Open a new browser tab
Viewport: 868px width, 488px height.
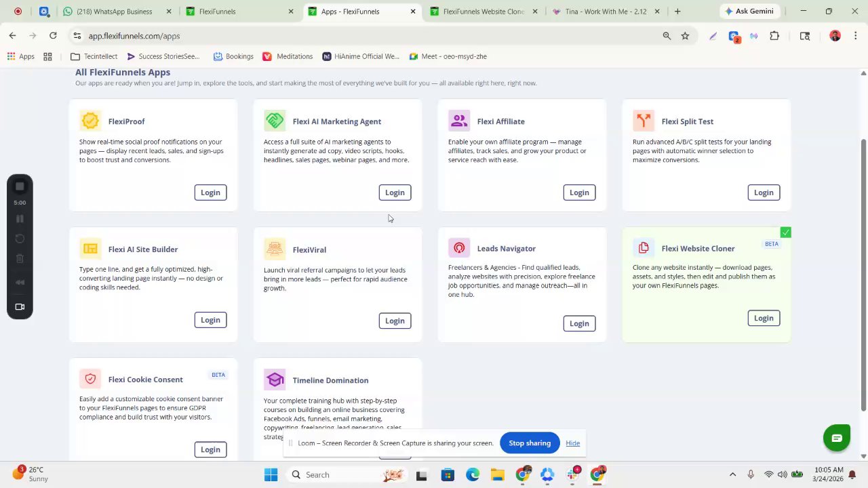677,12
